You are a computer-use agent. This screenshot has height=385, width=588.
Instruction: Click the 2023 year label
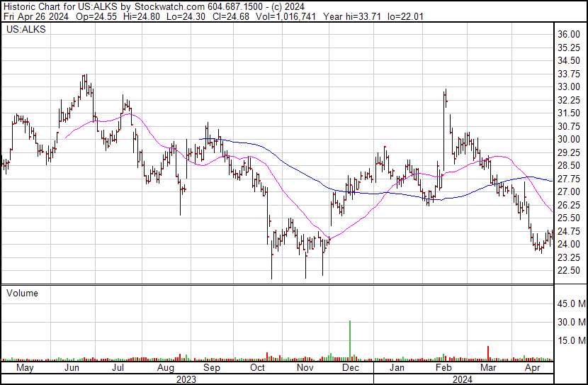pos(186,379)
